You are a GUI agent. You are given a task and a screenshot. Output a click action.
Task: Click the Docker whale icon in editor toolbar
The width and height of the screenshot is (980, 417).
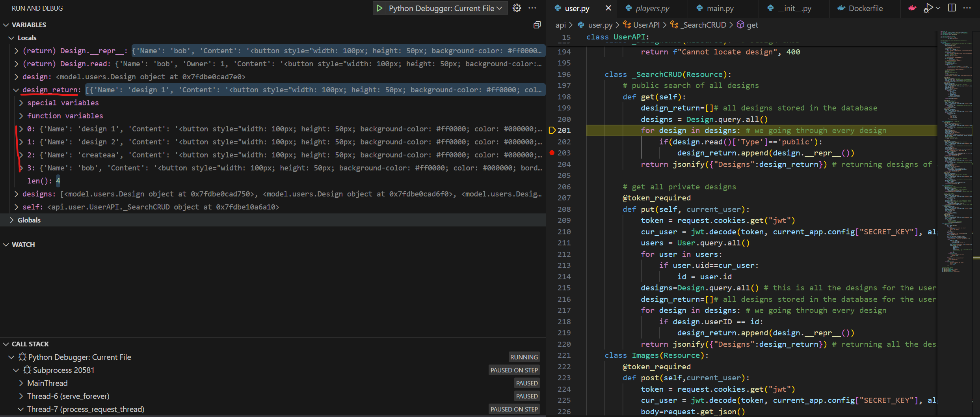pos(912,8)
